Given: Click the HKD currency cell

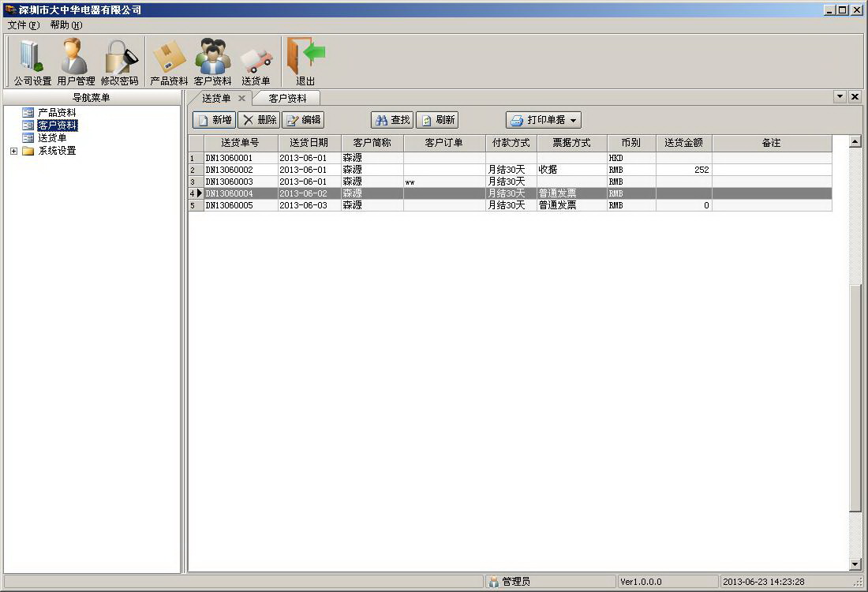Looking at the screenshot, I should point(631,158).
